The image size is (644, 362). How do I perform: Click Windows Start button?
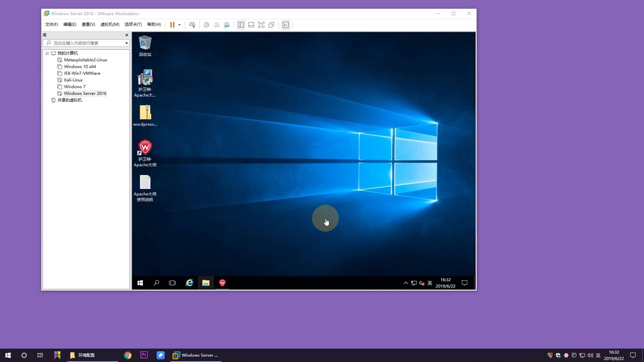tap(140, 283)
